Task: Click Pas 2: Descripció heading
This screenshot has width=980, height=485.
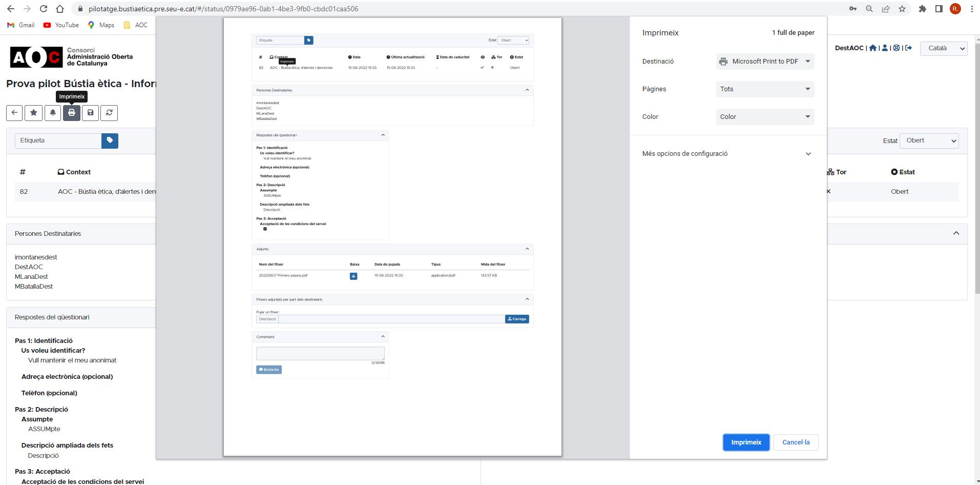Action: 41,410
